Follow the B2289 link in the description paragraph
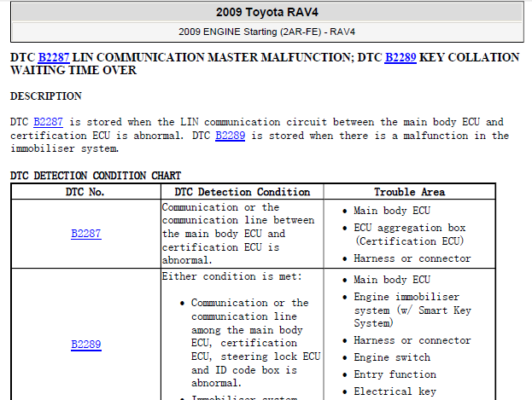This screenshot has width=532, height=400. (x=230, y=136)
